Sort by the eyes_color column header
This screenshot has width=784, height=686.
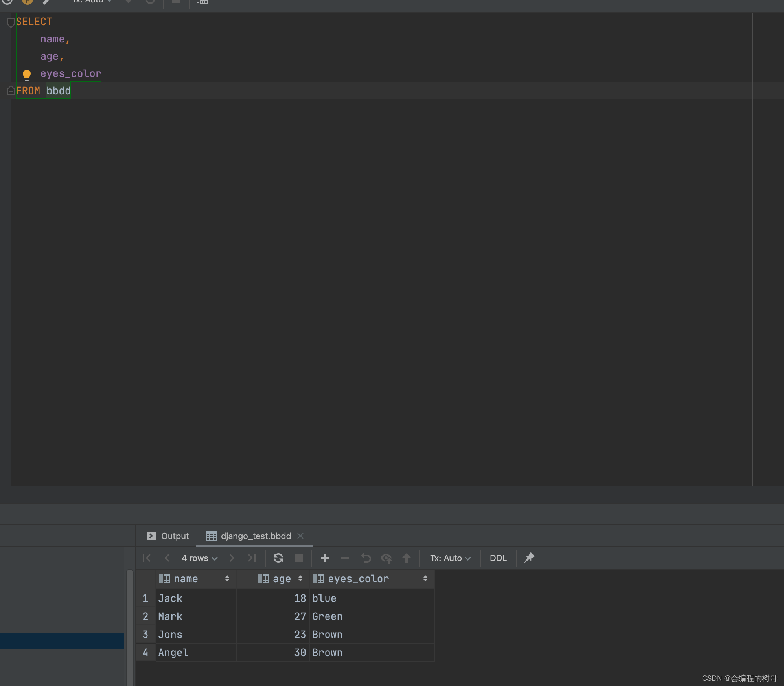click(372, 579)
